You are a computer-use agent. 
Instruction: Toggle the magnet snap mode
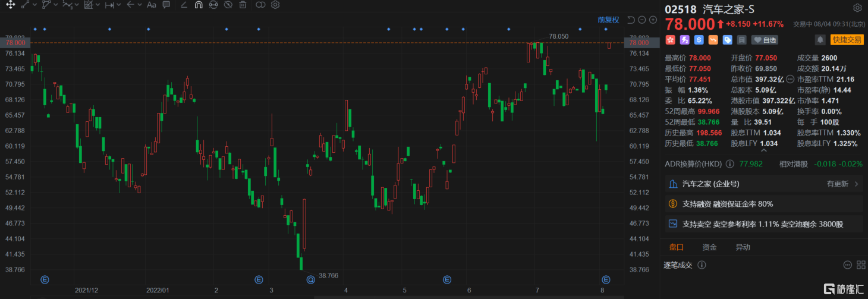pos(199,5)
